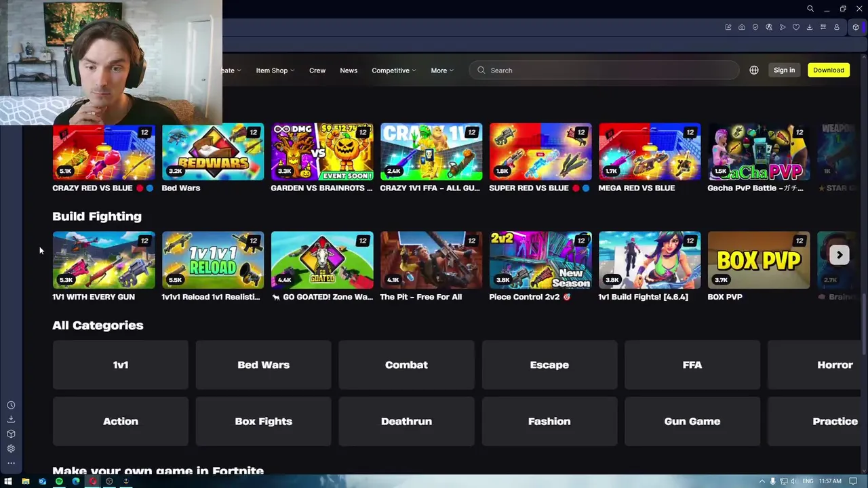868x488 pixels.
Task: Open the Deathrun category tile
Action: coord(406,422)
